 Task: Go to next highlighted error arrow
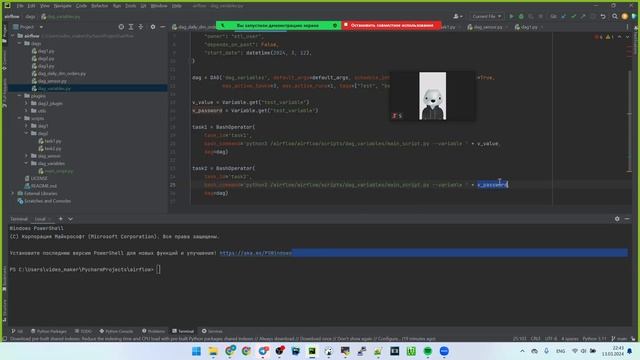(628, 37)
